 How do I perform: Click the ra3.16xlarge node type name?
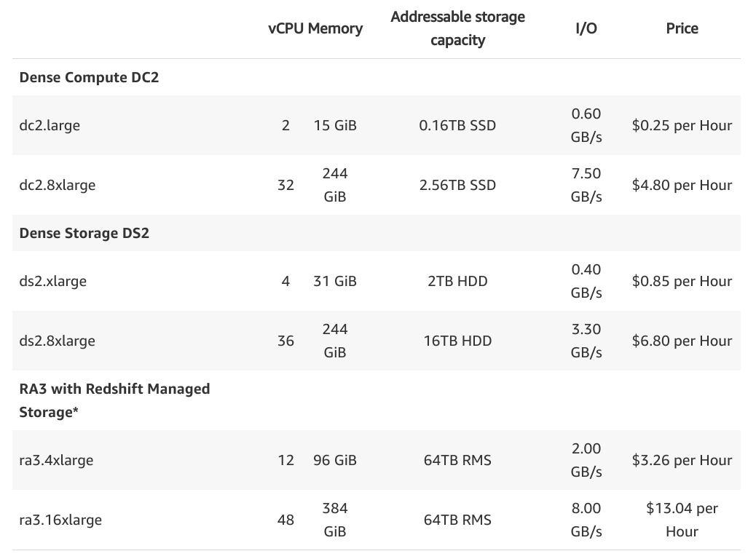(60, 520)
